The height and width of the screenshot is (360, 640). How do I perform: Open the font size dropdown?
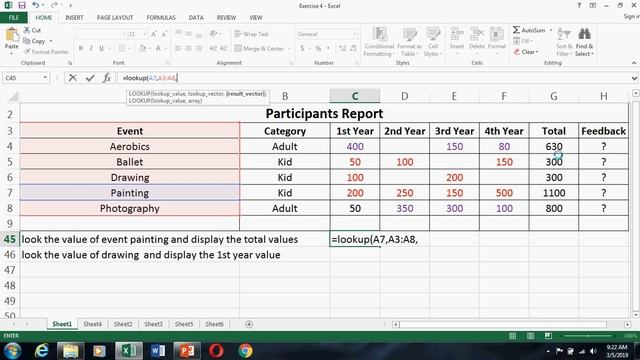click(x=144, y=34)
